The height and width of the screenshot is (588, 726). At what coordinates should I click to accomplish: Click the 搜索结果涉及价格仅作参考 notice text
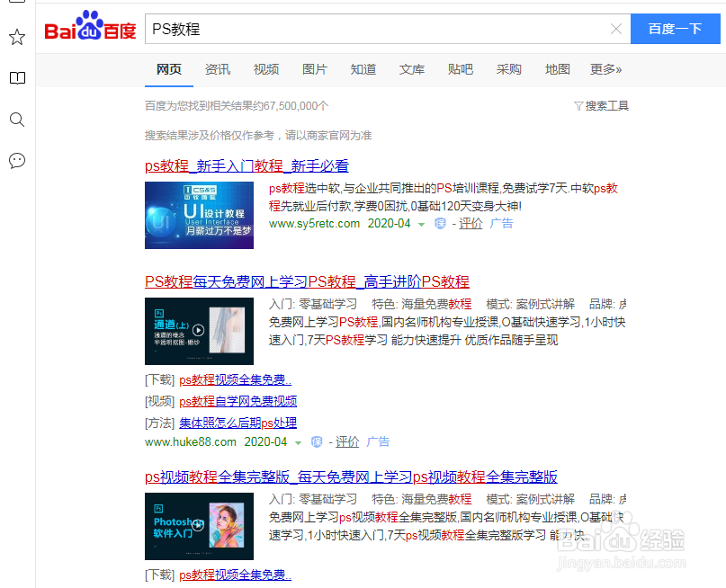coord(258,136)
